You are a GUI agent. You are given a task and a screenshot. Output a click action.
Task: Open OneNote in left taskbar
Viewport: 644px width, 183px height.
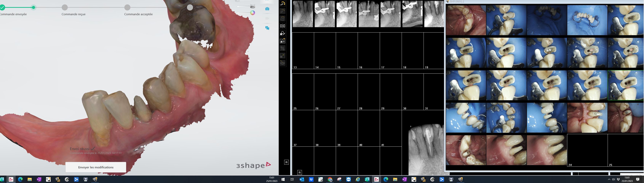(x=39, y=179)
